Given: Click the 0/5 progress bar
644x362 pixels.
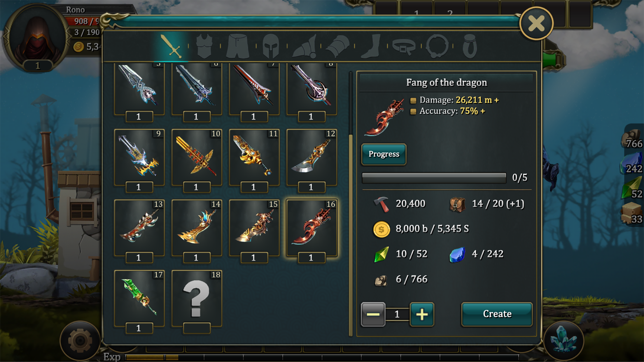Looking at the screenshot, I should (434, 178).
